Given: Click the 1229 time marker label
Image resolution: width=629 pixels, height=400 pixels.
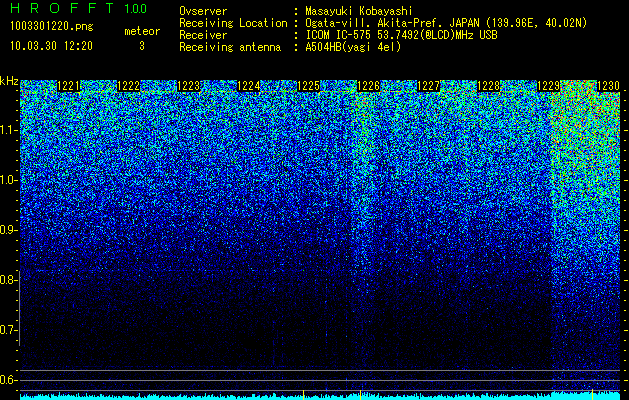Looking at the screenshot, I should (x=548, y=86).
